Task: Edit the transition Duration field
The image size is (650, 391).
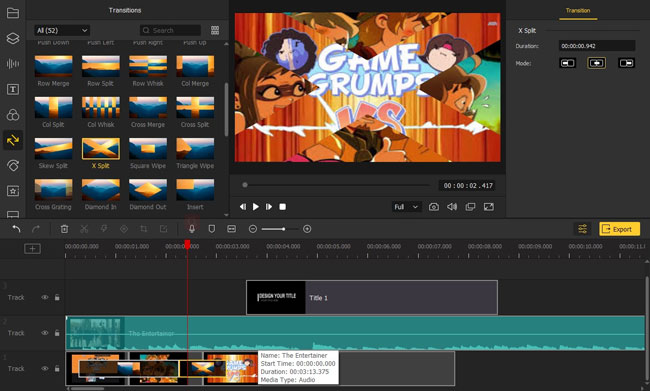Action: coord(597,46)
